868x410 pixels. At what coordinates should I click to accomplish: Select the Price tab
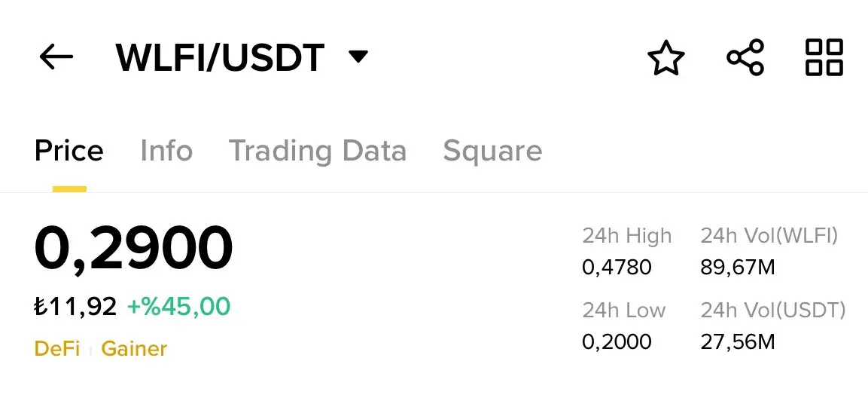click(69, 151)
